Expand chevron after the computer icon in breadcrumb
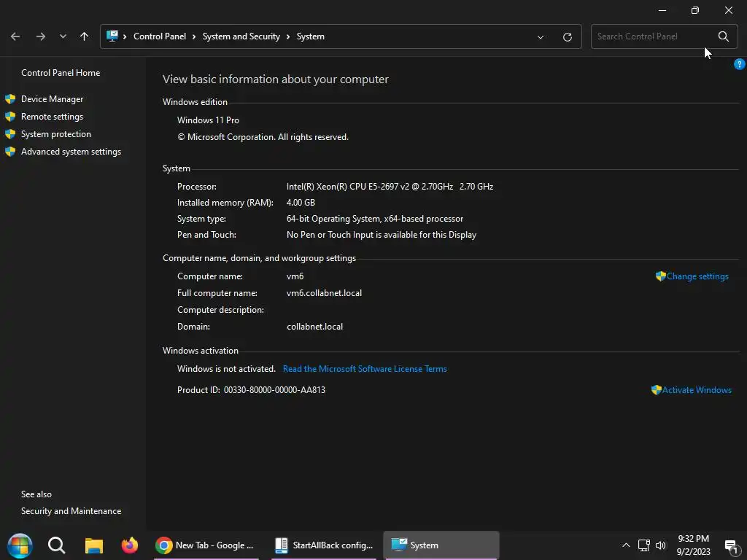This screenshot has height=560, width=747. pos(125,36)
